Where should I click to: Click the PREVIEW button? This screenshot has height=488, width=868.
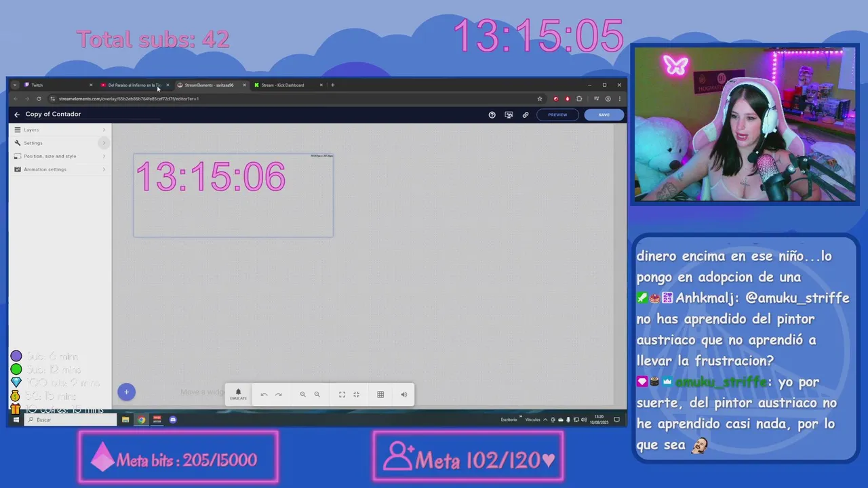[x=557, y=115]
